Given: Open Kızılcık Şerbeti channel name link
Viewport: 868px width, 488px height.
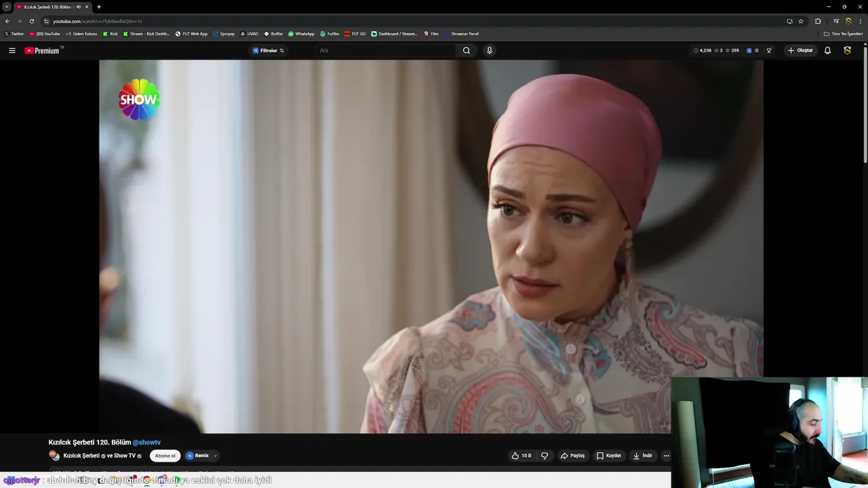Looking at the screenshot, I should pos(81,455).
